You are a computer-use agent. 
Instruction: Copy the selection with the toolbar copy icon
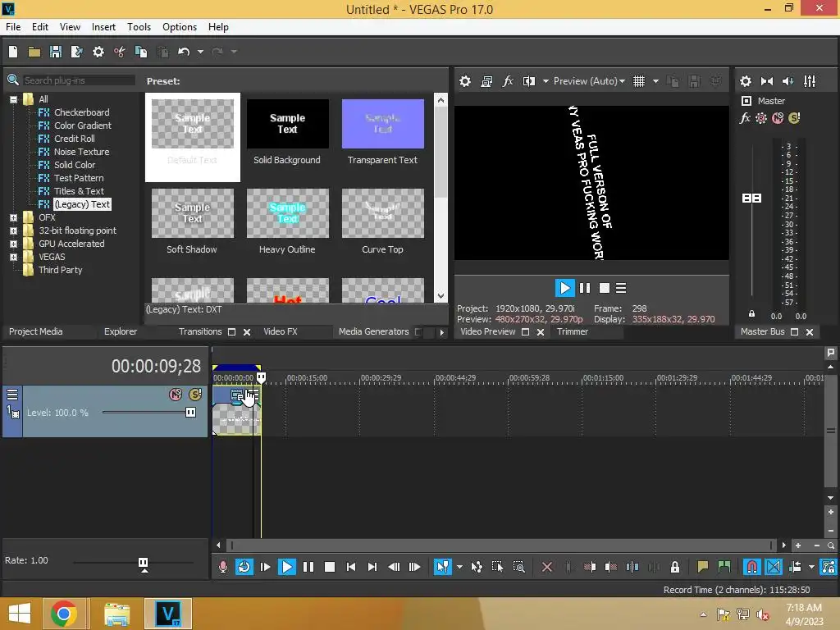tap(141, 52)
